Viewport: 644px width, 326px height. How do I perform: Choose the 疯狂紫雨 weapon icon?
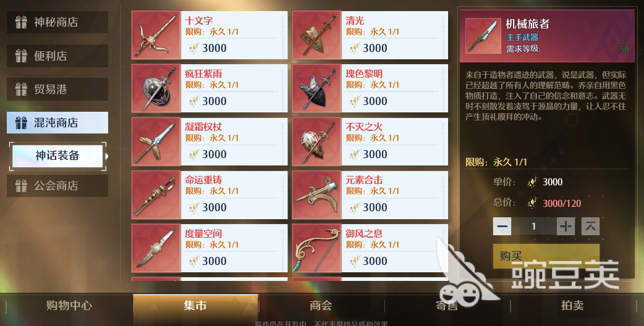[x=156, y=88]
